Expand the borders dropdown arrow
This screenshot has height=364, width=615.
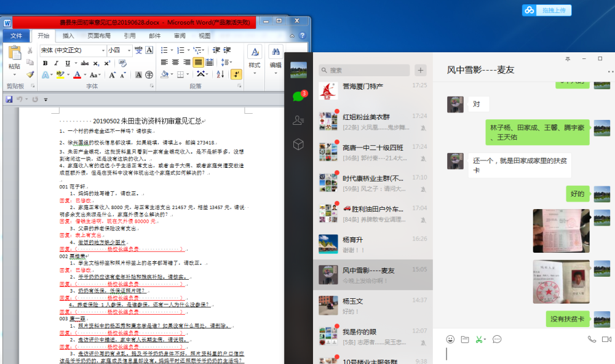[188, 74]
